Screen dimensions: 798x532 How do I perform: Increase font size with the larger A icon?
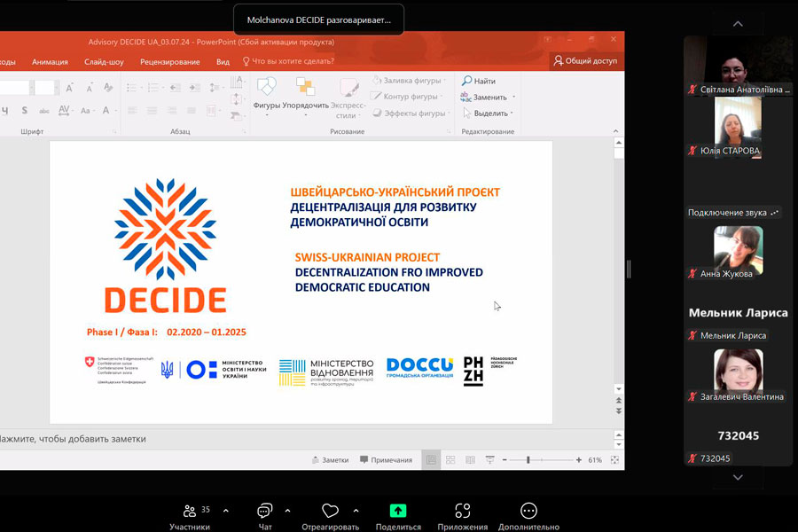click(x=69, y=88)
